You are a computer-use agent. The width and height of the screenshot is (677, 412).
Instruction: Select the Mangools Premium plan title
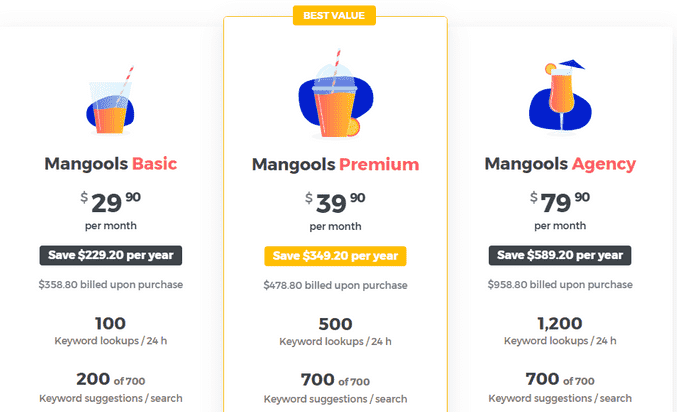coord(335,164)
